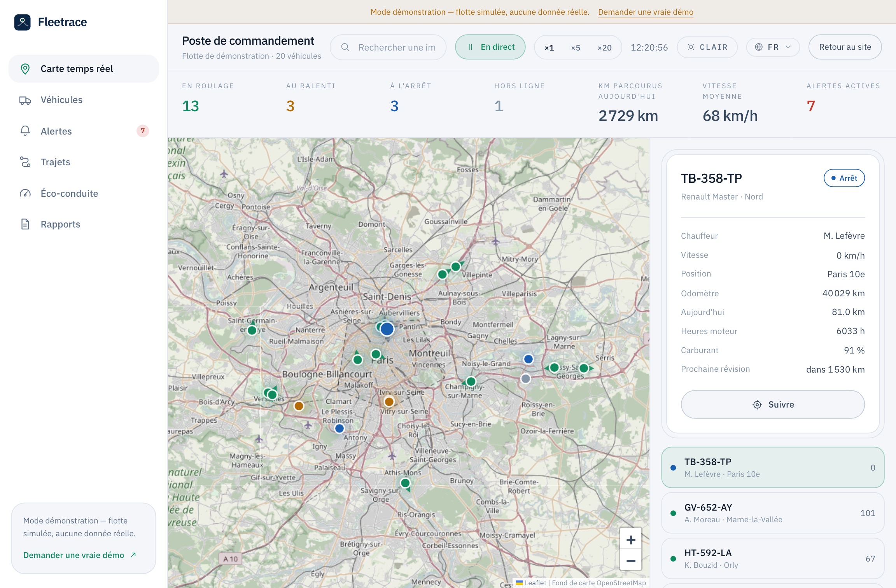
Task: Click the gauge icon next to Éco-conduite
Action: [x=25, y=193]
